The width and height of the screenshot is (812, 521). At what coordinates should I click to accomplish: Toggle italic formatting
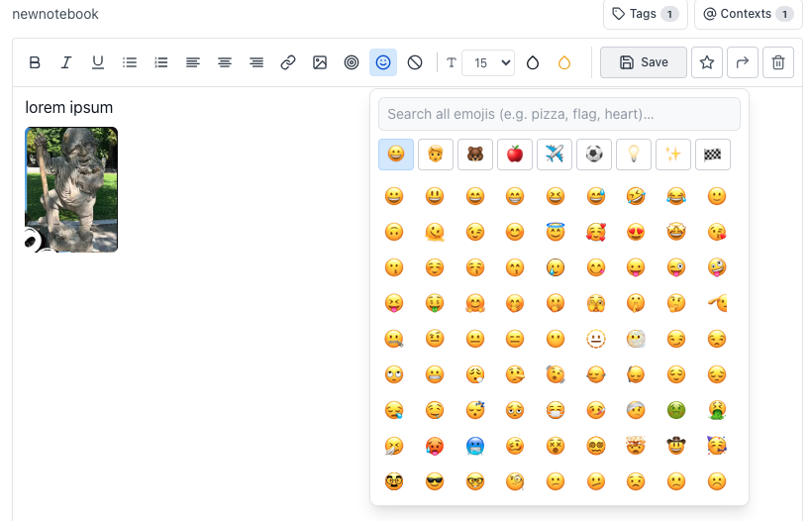coord(66,62)
